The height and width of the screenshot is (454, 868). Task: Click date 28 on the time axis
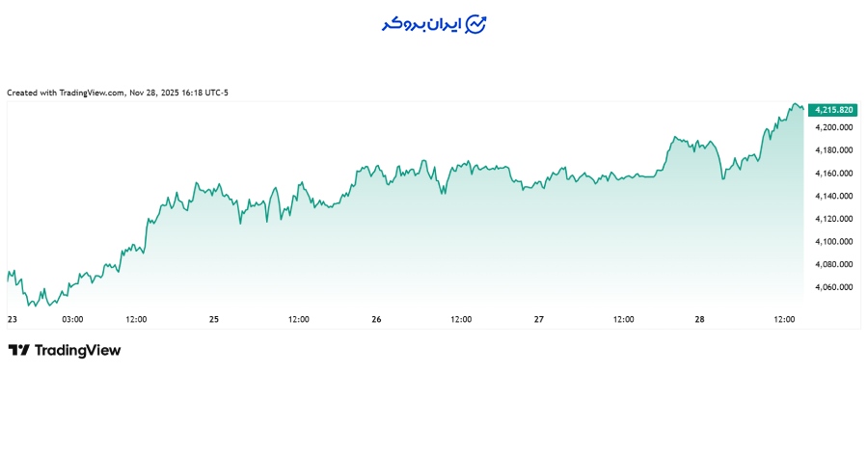702,319
